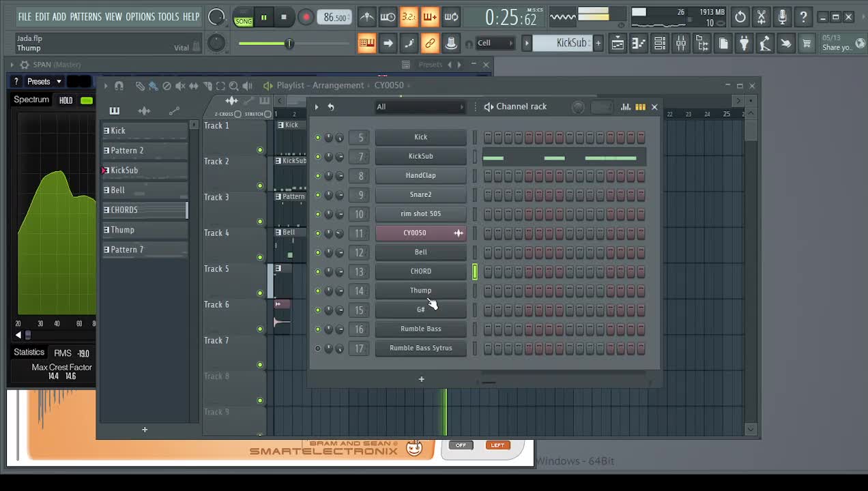Click the microphone audio recording icon

tap(783, 16)
